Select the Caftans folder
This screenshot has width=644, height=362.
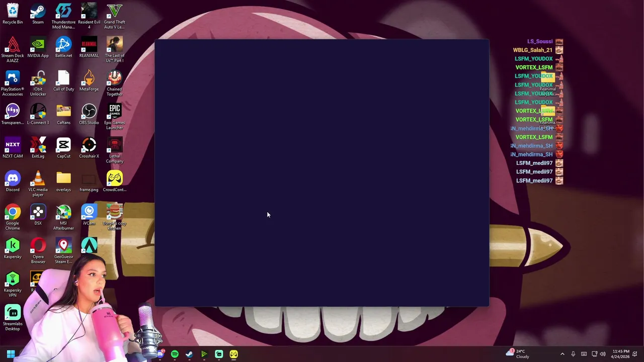(x=63, y=115)
